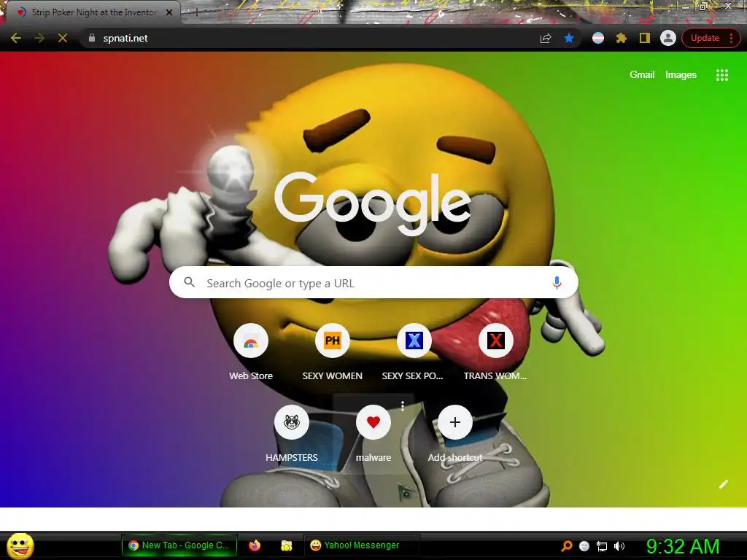
Task: Launch Firefox from the taskbar
Action: (255, 545)
